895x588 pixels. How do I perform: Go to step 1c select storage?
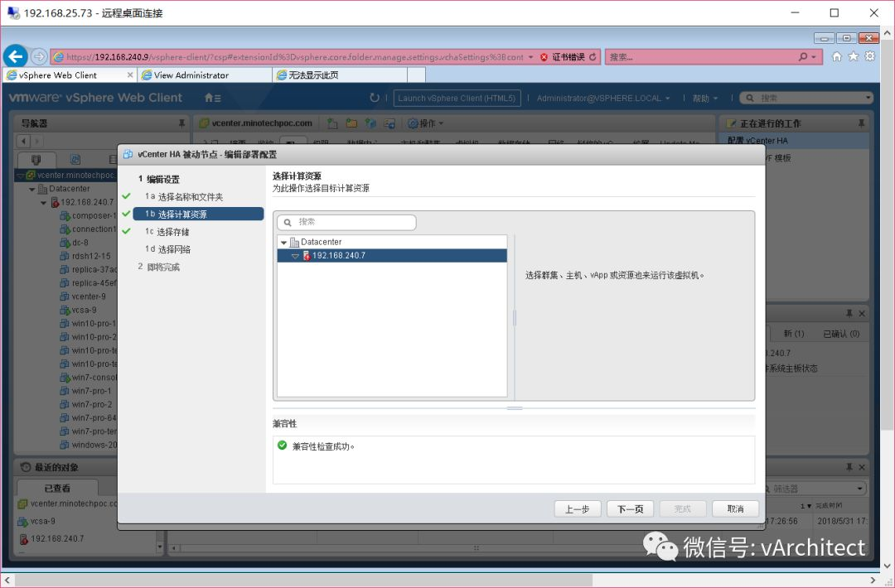coord(167,232)
